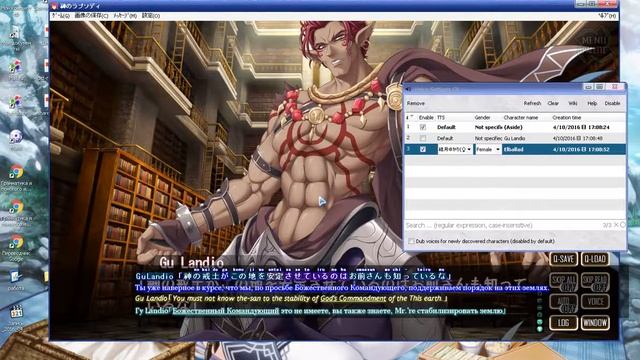Viewport: 640px width, 360px height.
Task: Click Default TTS cell in the (Aside) row
Action: (446, 127)
